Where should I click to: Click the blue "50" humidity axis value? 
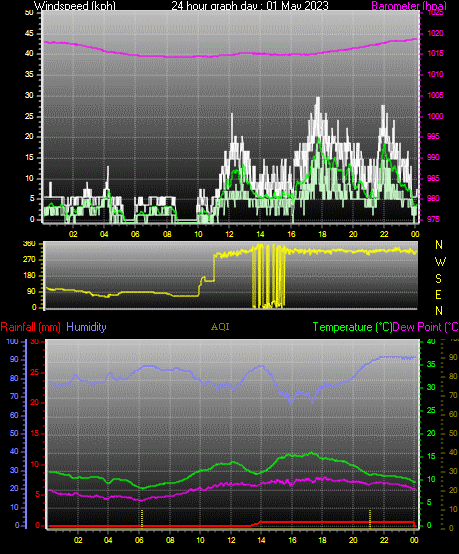point(14,433)
